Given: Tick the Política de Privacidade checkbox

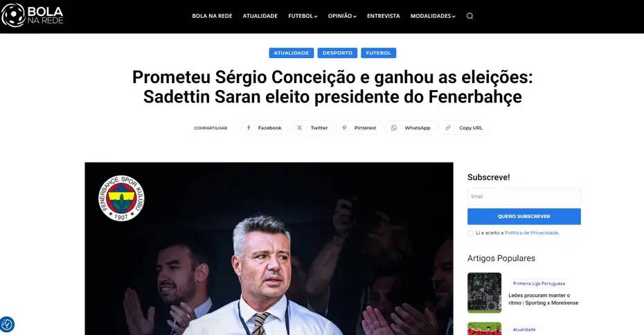Looking at the screenshot, I should 470,233.
